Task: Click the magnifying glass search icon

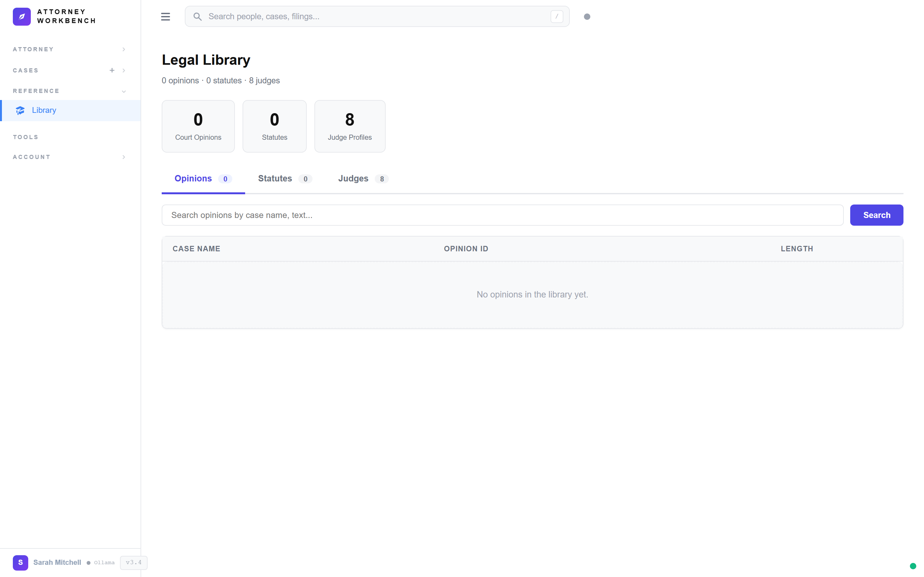Action: coord(198,16)
